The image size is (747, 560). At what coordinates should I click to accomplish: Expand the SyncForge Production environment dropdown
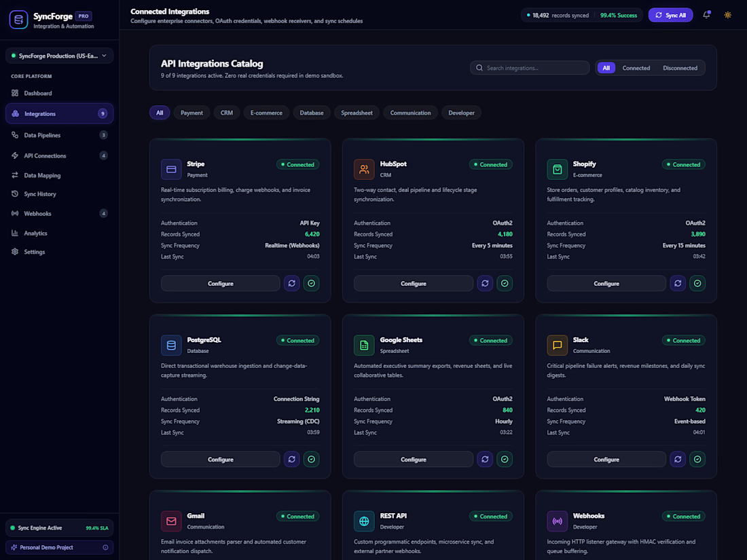click(60, 56)
